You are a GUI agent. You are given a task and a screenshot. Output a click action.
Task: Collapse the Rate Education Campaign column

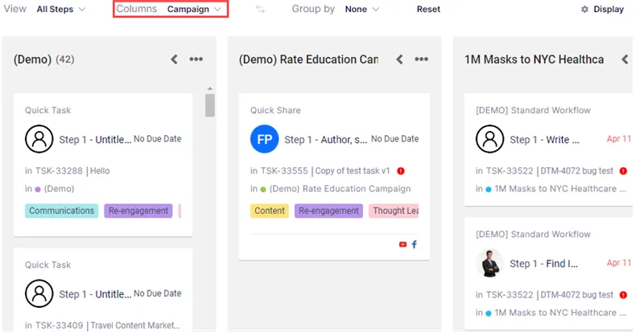tap(399, 59)
